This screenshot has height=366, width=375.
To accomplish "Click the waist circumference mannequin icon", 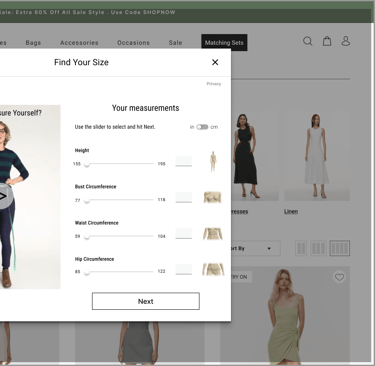I will [x=213, y=234].
